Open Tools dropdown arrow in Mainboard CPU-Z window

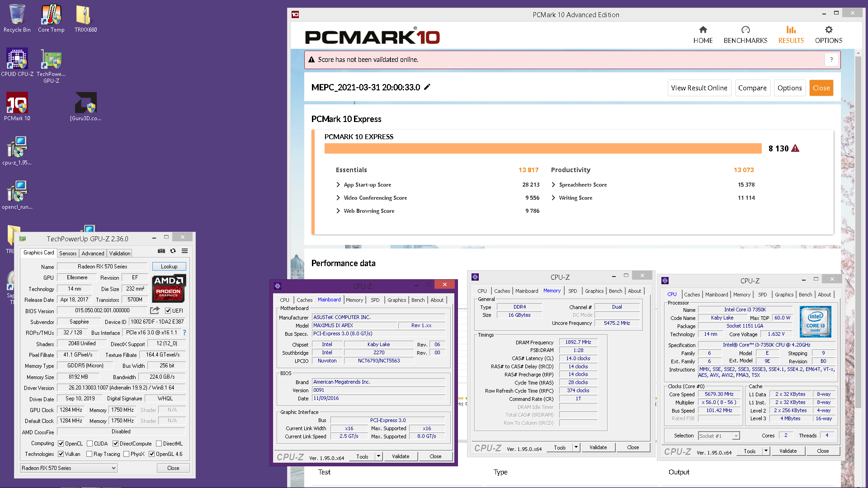coord(379,456)
